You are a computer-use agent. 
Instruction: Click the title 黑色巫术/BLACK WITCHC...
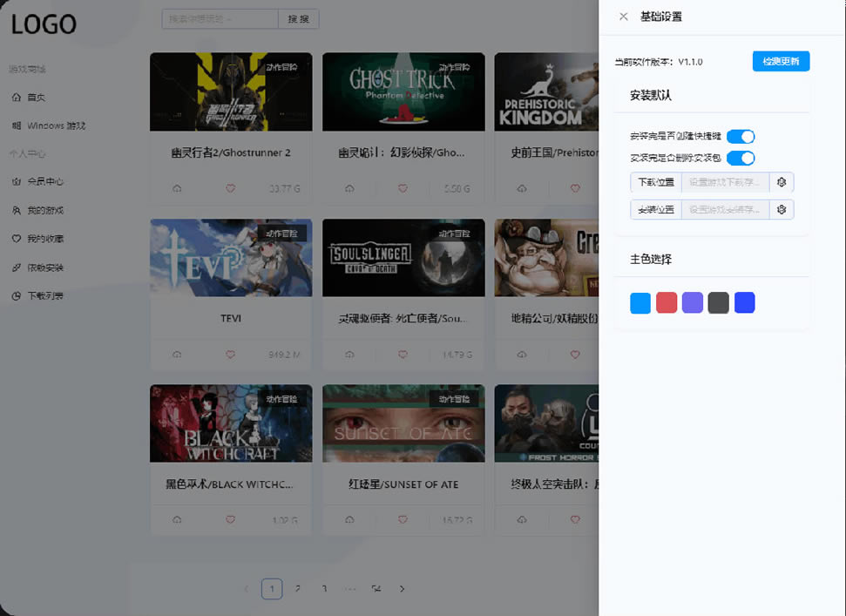click(229, 484)
